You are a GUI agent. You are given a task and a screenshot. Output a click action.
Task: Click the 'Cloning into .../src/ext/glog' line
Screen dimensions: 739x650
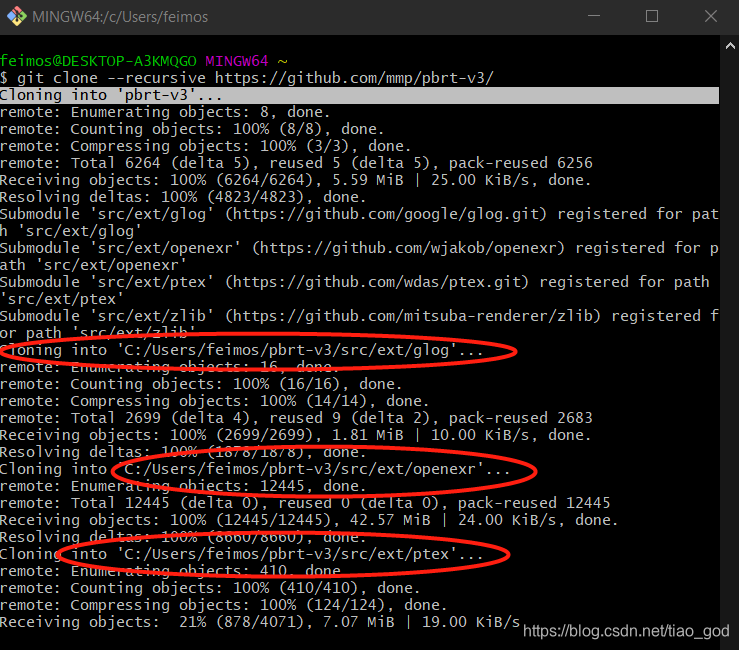point(241,350)
